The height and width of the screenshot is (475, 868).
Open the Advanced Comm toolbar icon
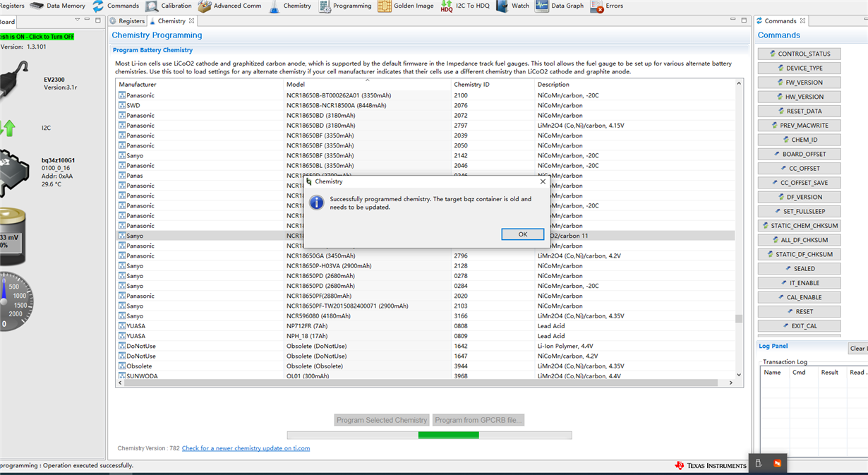coord(204,6)
